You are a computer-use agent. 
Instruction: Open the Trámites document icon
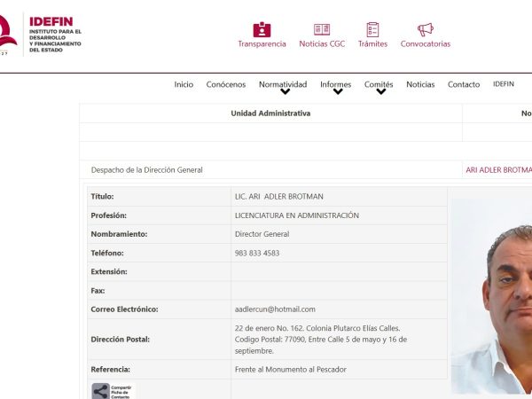pos(372,30)
